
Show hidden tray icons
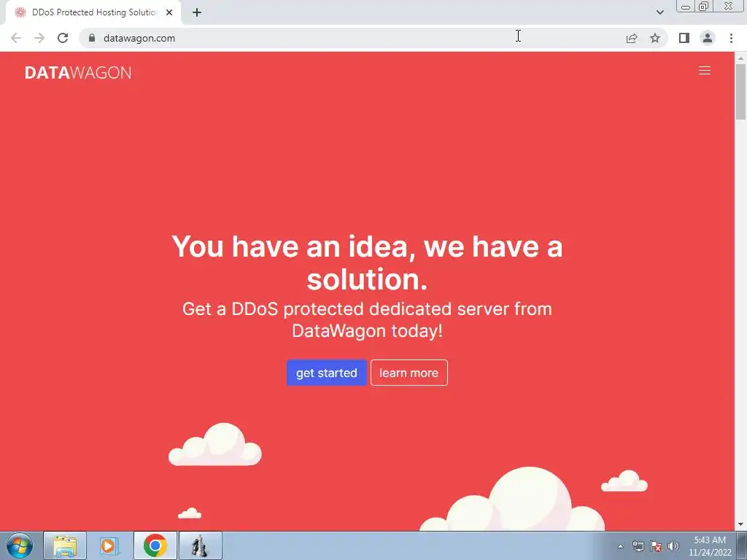[x=620, y=546]
